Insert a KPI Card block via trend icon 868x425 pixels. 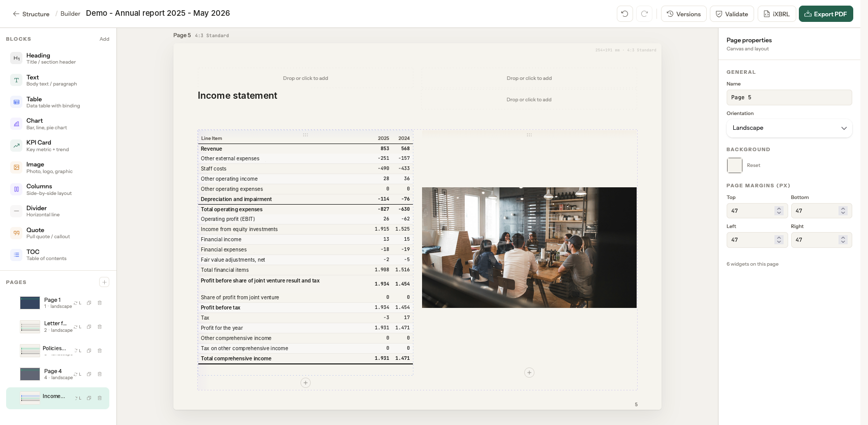click(x=16, y=146)
